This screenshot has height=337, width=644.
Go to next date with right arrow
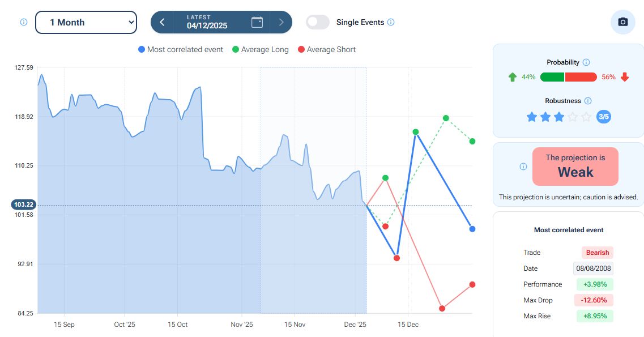[x=281, y=22]
